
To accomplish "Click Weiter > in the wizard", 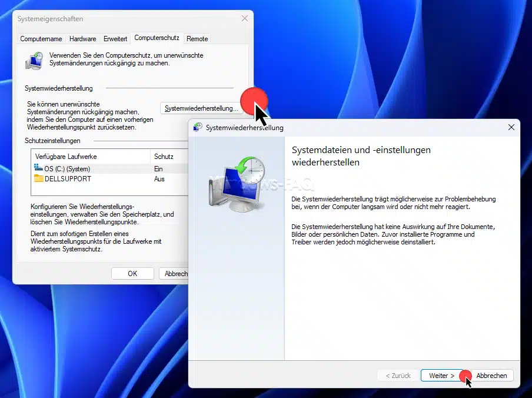I will (x=442, y=375).
